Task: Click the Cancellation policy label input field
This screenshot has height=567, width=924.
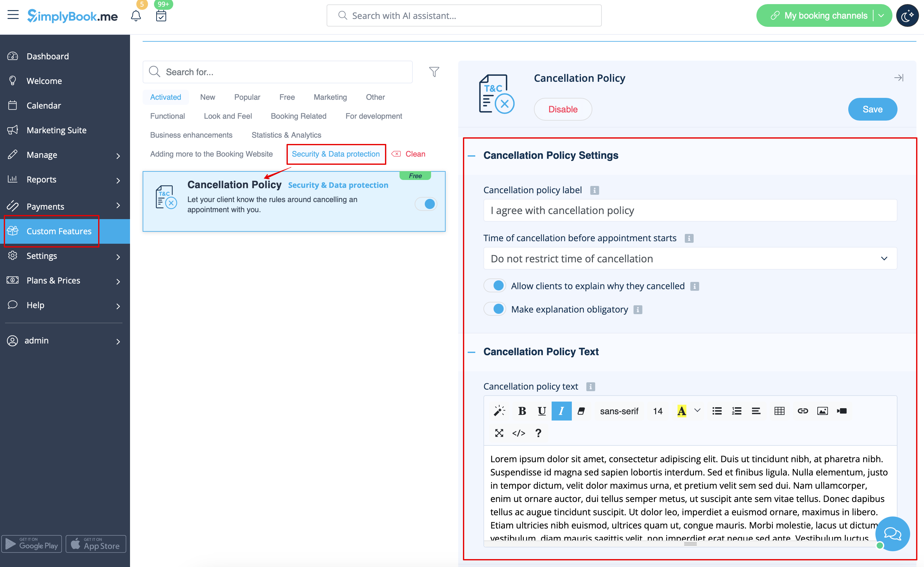Action: tap(690, 211)
